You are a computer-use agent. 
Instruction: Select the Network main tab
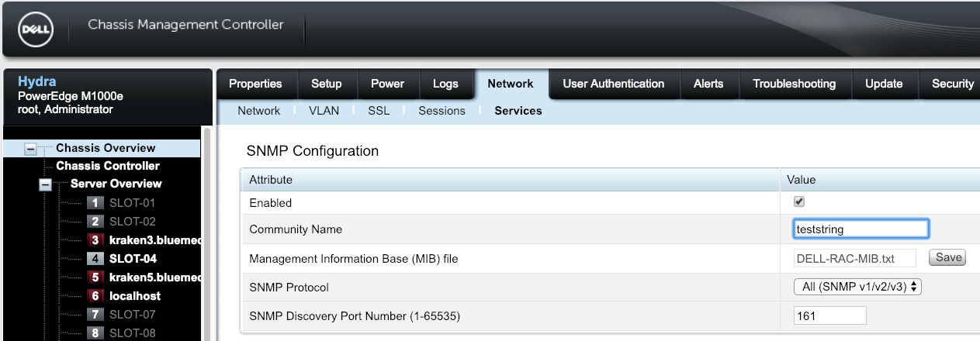click(511, 84)
